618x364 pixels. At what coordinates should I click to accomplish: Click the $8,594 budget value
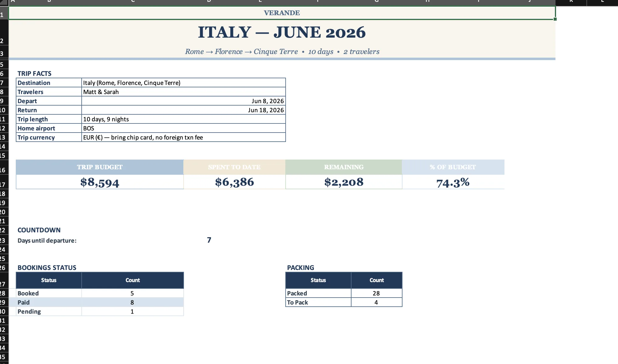(x=100, y=182)
